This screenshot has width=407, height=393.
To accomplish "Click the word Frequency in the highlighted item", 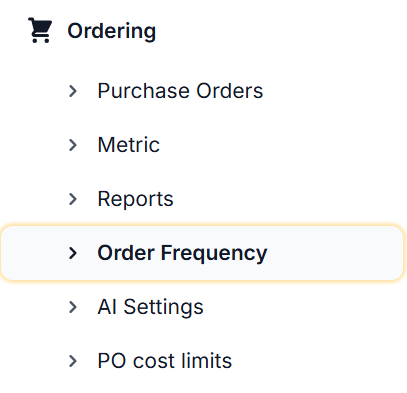I will click(214, 253).
